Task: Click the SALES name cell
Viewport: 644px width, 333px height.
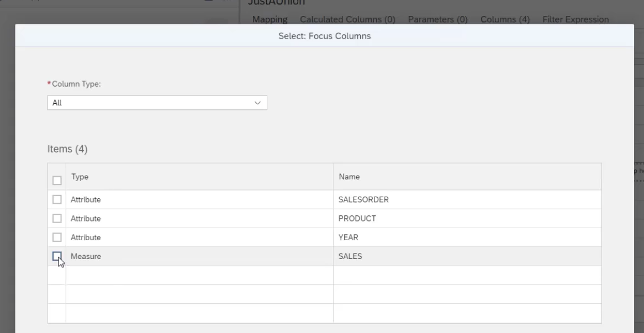Action: pos(350,256)
